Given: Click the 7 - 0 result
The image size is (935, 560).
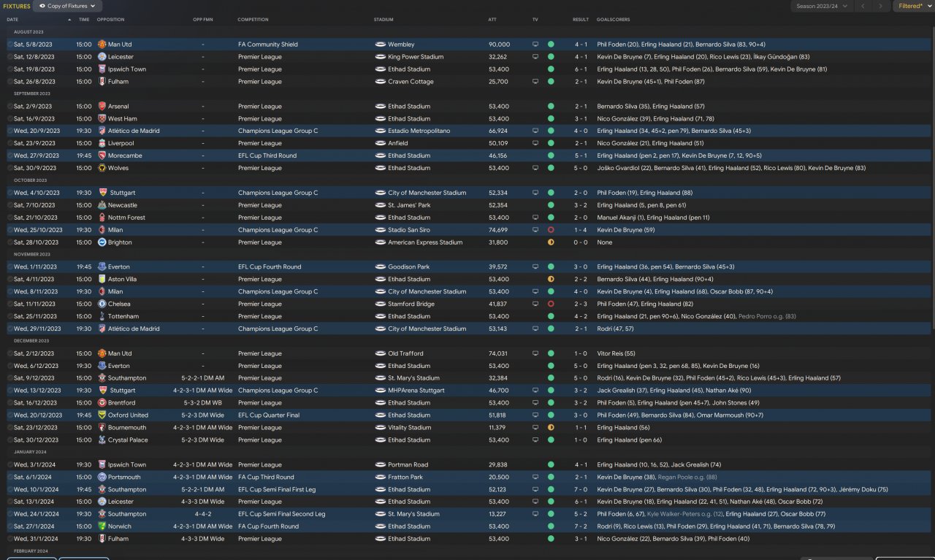Looking at the screenshot, I should (581, 489).
